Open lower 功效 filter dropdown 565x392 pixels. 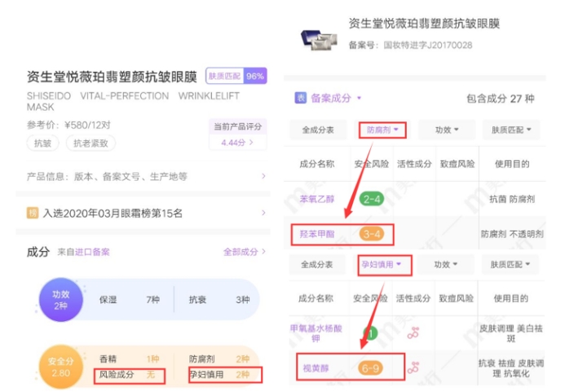coord(445,264)
